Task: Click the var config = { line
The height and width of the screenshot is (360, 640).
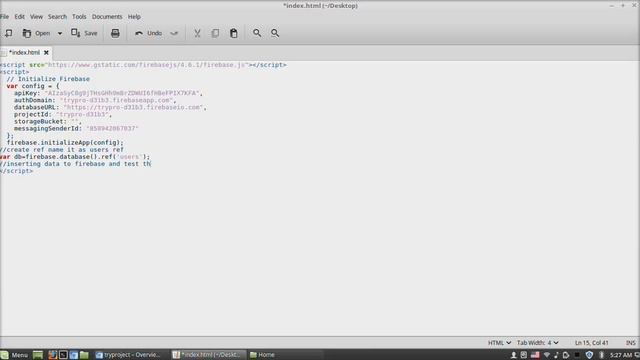Action: 33,86
